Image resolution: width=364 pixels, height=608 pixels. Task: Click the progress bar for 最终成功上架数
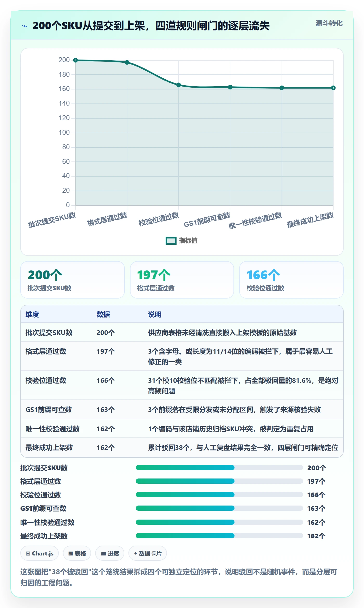point(219,536)
